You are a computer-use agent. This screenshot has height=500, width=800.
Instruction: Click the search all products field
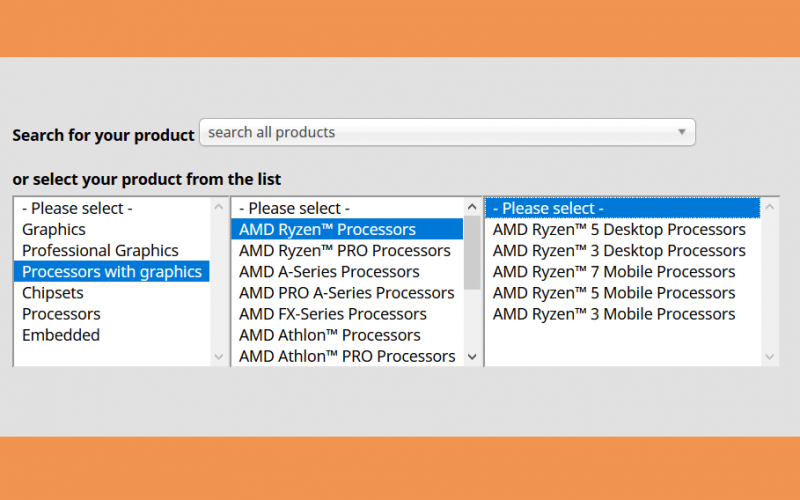point(447,132)
